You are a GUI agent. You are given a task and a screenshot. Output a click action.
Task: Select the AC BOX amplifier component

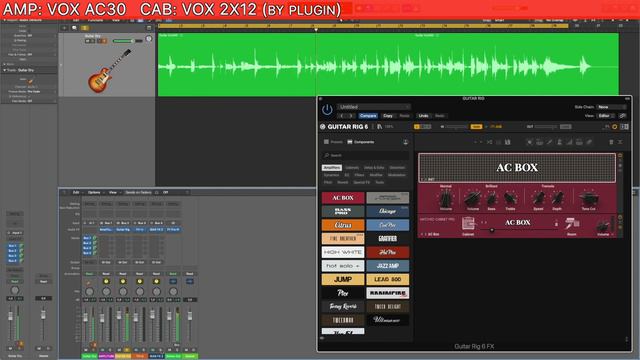pyautogui.click(x=343, y=198)
